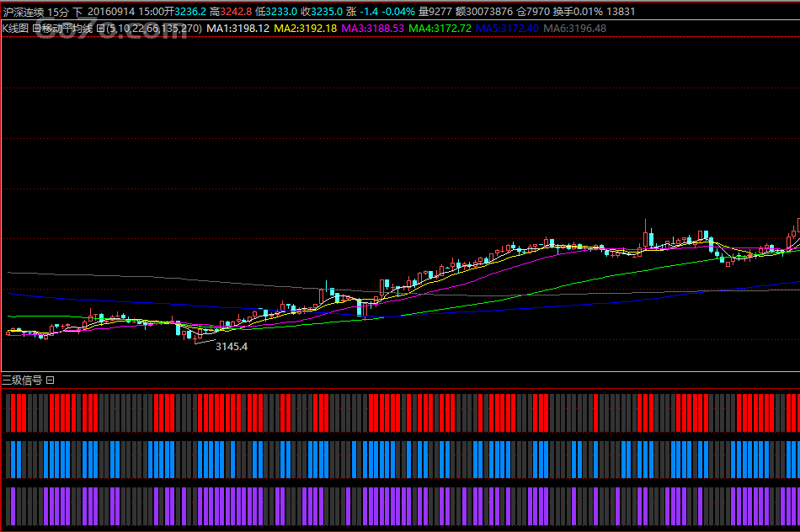
Task: Click the volume value 量9277
Action: coord(435,11)
